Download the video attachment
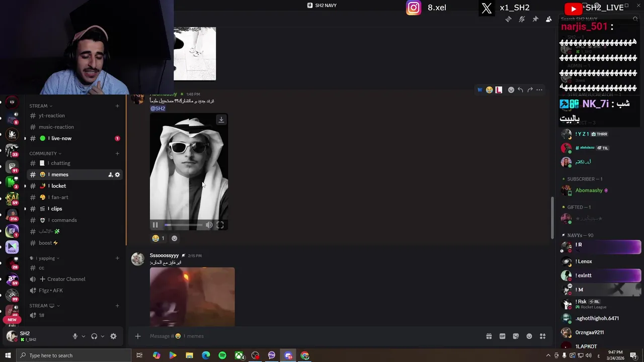The image size is (644, 362). (221, 120)
